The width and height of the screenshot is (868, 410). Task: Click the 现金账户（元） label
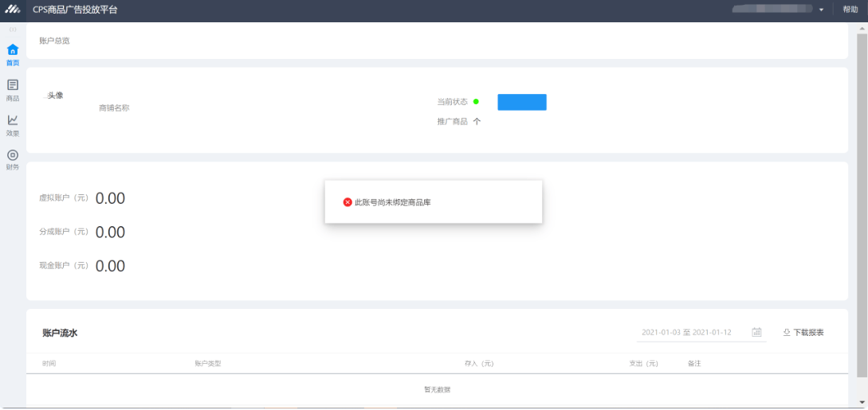click(64, 265)
